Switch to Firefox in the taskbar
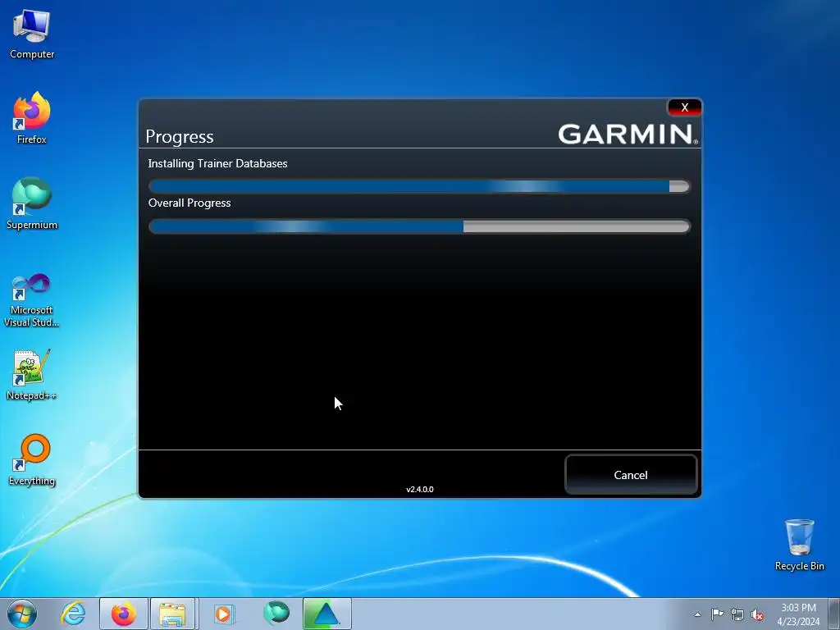 coord(124,614)
